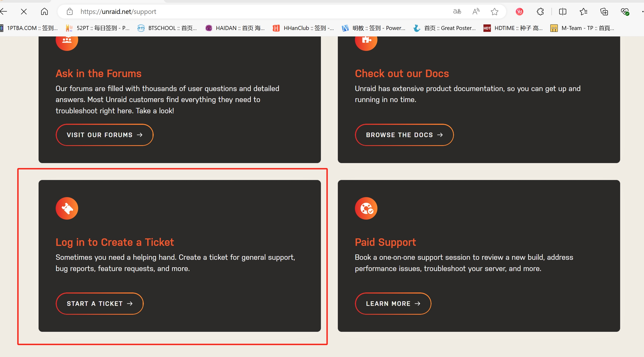Toggle split screen view icon
Image resolution: width=644 pixels, height=357 pixels.
pos(563,12)
